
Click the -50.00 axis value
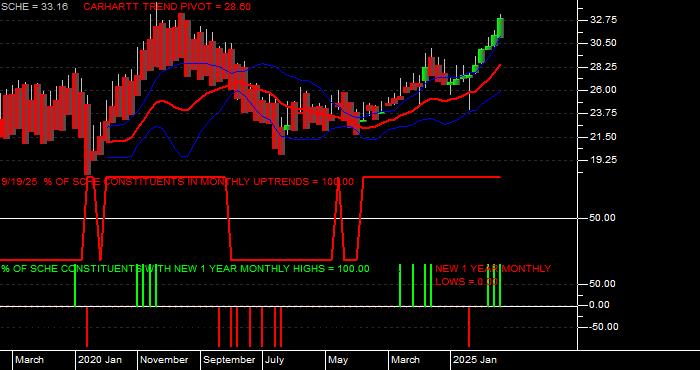coord(604,327)
